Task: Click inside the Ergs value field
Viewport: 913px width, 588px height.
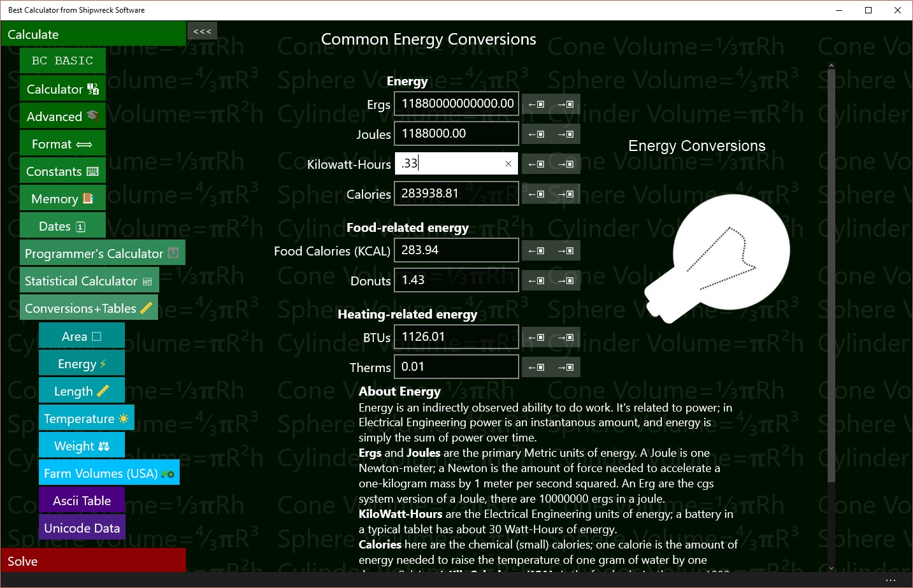Action: 456,104
